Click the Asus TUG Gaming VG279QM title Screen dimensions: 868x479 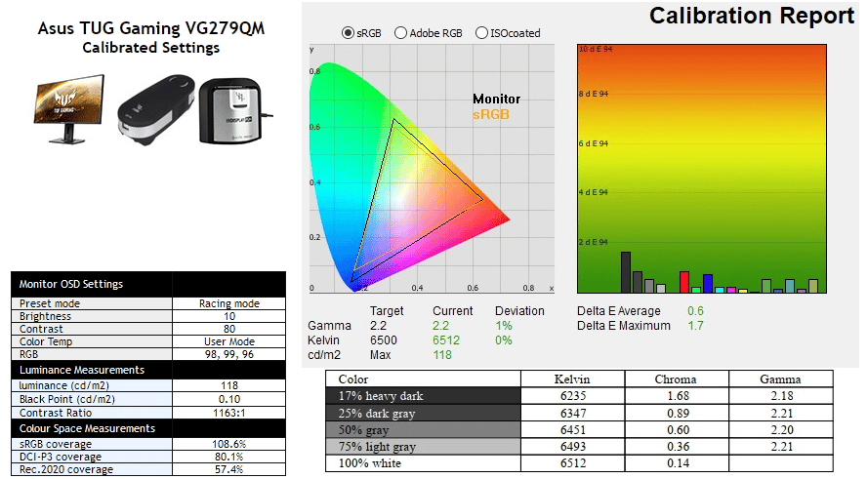coord(150,28)
